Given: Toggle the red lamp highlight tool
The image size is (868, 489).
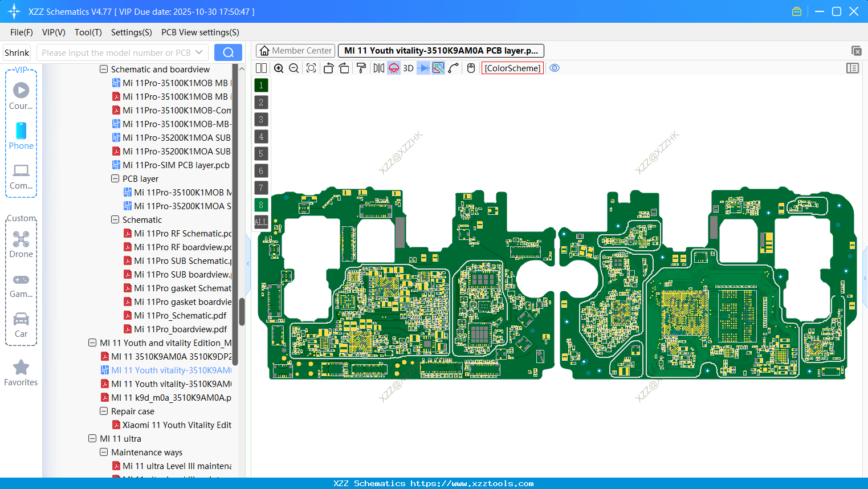Looking at the screenshot, I should click(x=393, y=68).
